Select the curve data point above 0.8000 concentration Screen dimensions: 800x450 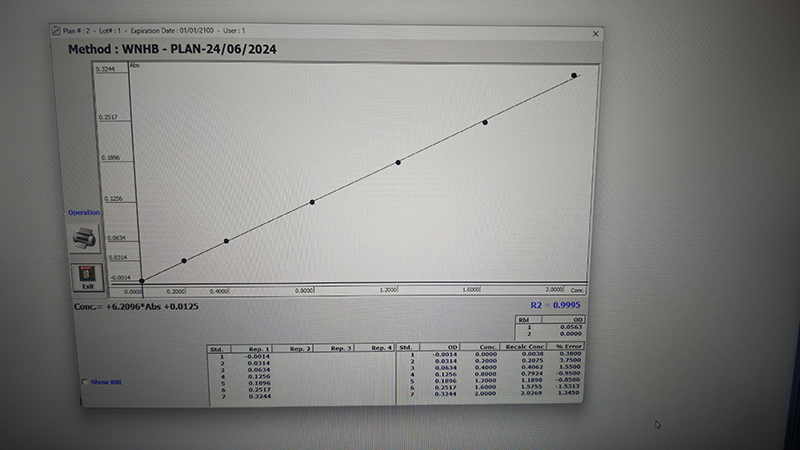pyautogui.click(x=312, y=203)
